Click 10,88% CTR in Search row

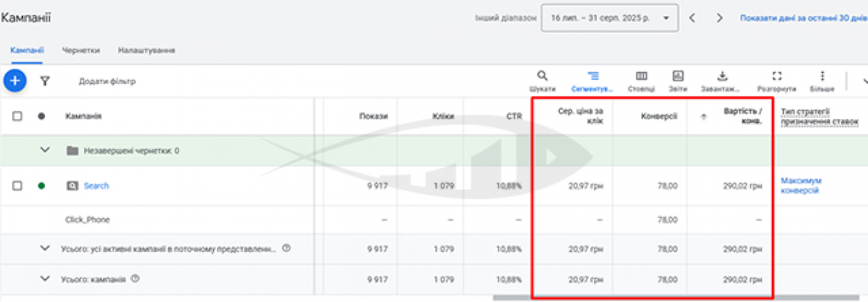point(509,186)
